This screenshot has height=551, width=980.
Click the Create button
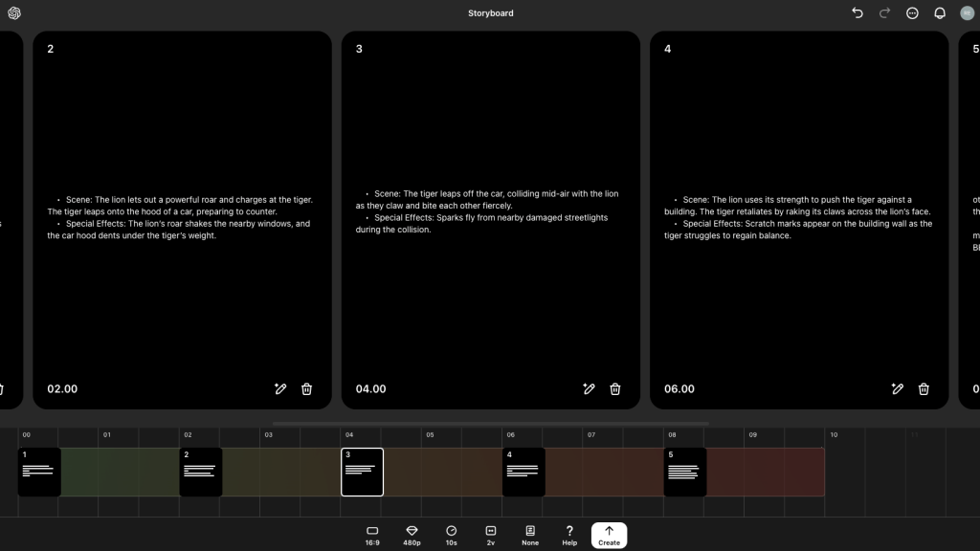pos(610,536)
